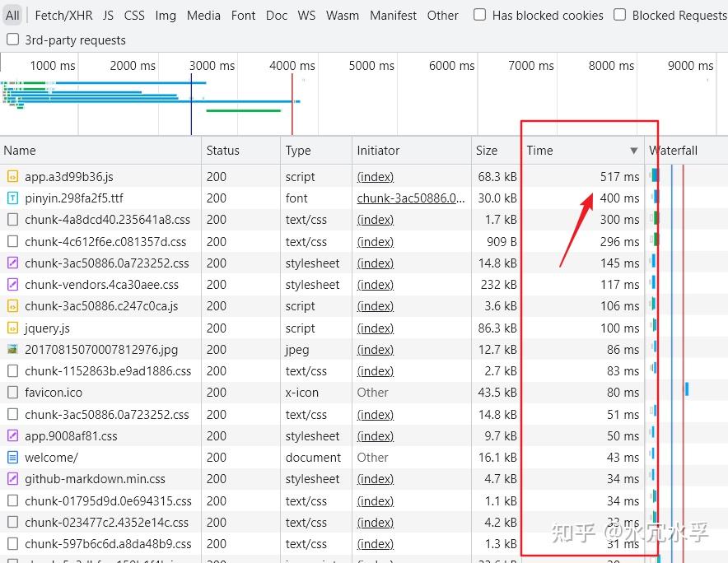
Task: Select the WS filter
Action: coord(306,16)
